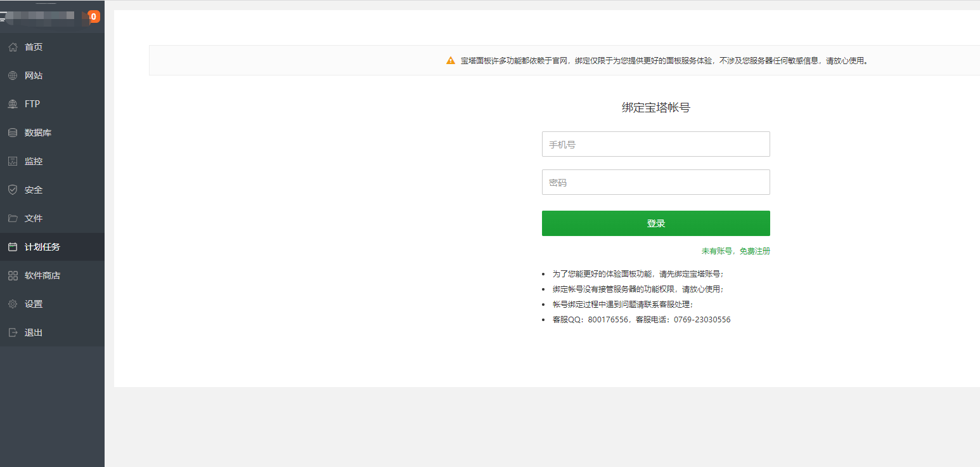Choose 退出 to log out

click(x=52, y=332)
